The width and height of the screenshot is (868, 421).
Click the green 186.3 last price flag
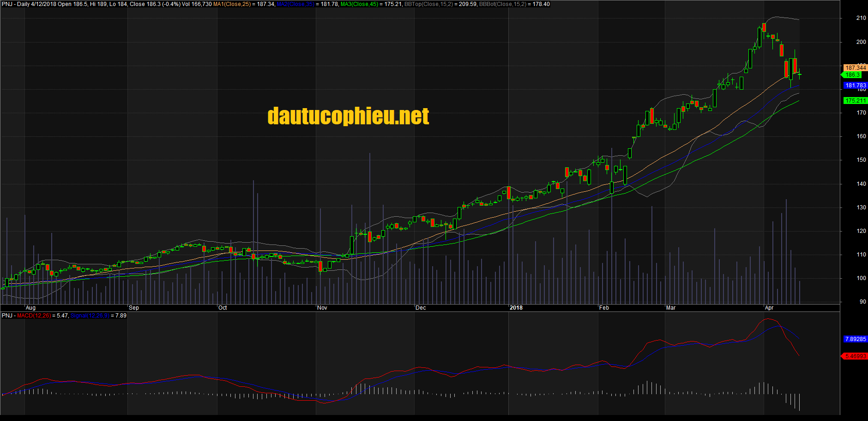[853, 74]
